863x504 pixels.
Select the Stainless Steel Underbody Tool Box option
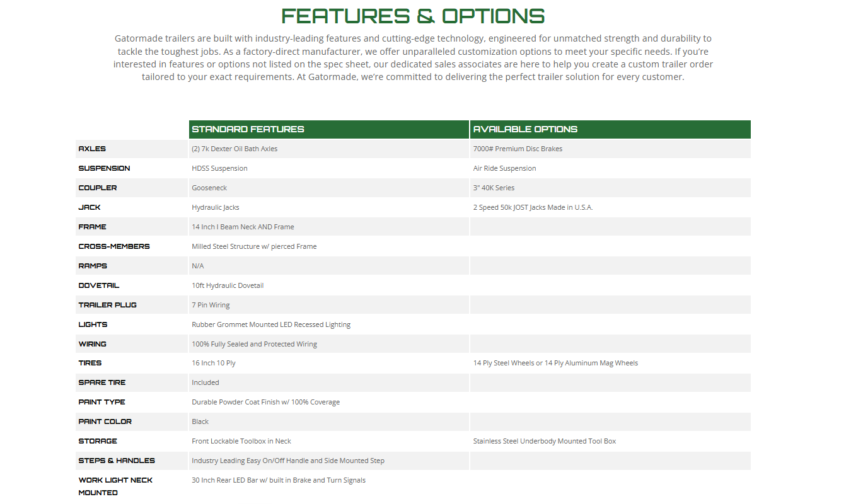[545, 441]
